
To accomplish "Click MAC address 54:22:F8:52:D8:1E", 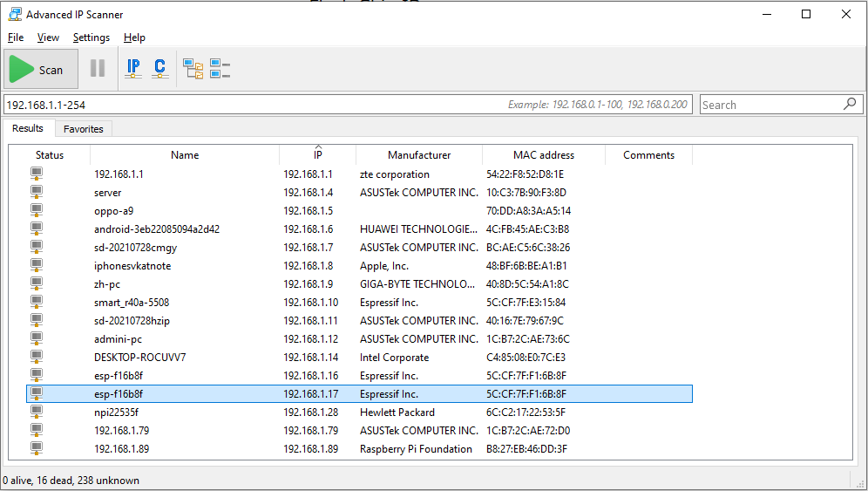I will tap(525, 174).
